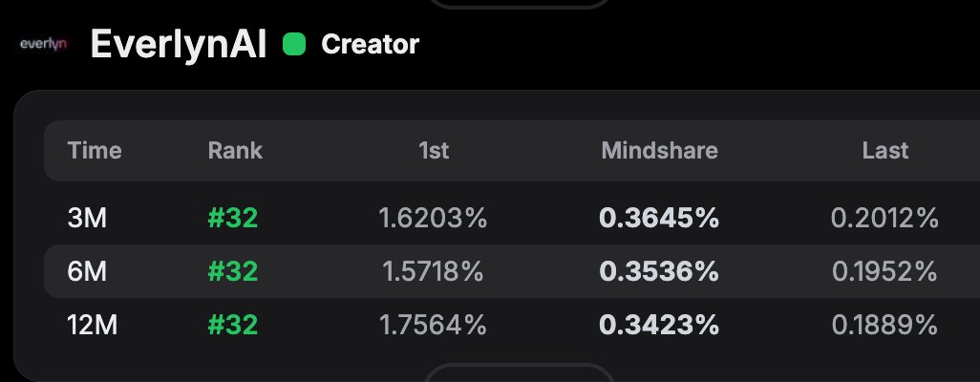Sort by the Rank column header
980x382 pixels.
pyautogui.click(x=235, y=150)
